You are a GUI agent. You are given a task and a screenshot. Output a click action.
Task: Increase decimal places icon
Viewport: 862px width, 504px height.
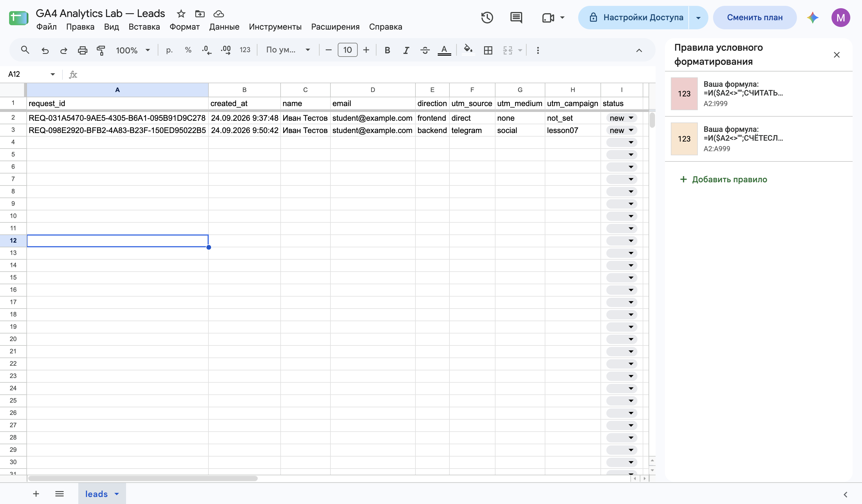[226, 50]
